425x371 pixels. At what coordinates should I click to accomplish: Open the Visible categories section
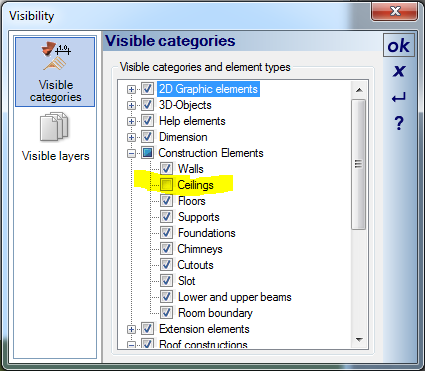click(55, 72)
